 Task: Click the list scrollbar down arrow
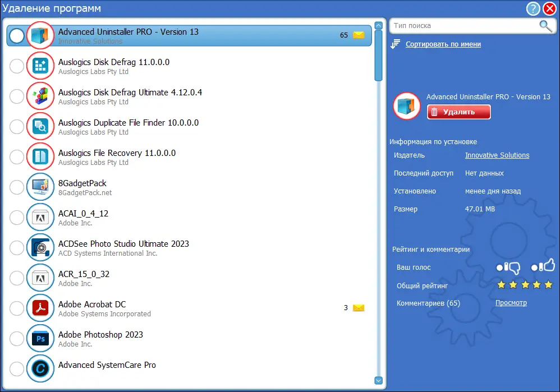coord(379,381)
